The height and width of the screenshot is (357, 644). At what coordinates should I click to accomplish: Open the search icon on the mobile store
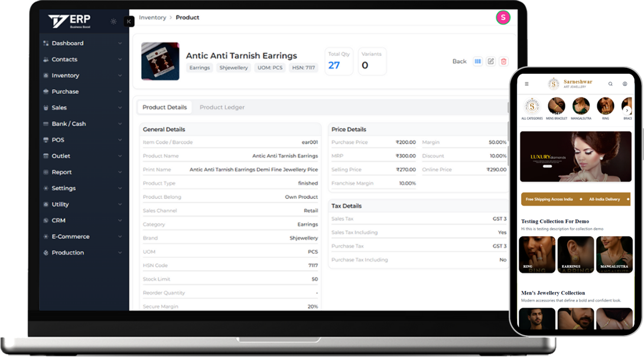click(x=610, y=84)
